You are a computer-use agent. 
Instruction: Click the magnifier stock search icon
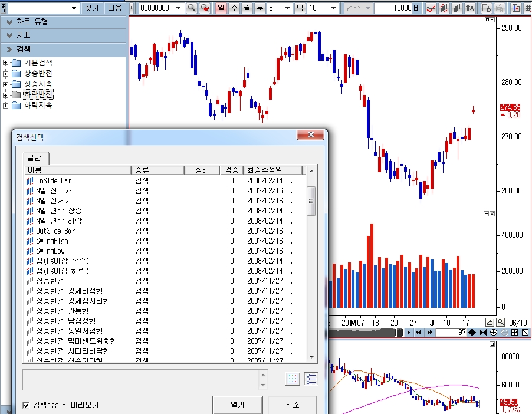(x=192, y=8)
